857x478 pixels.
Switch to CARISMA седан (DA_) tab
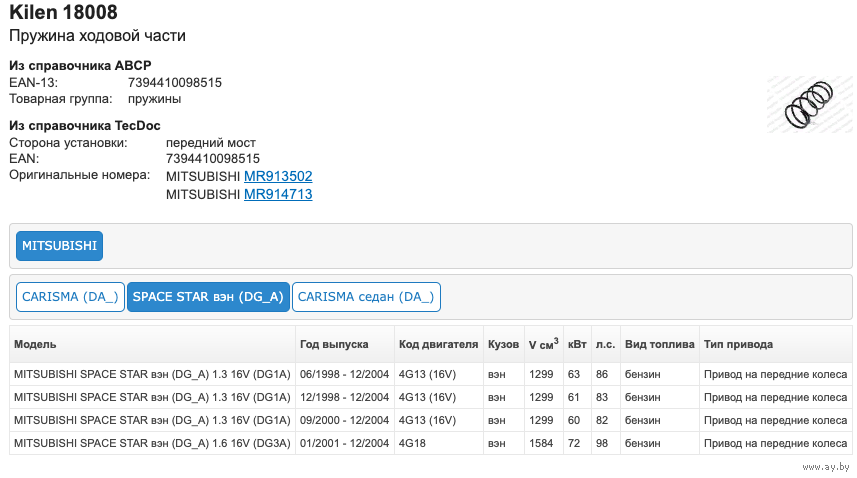(x=366, y=297)
